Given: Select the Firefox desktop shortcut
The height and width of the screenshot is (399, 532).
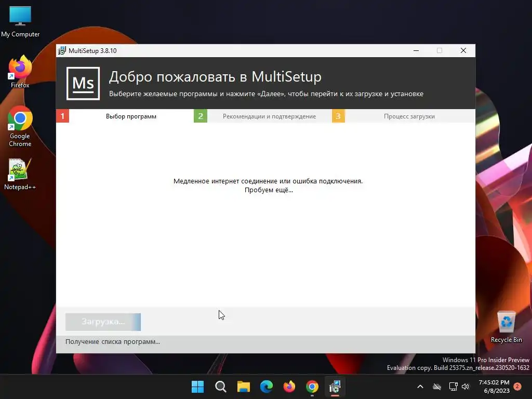Looking at the screenshot, I should (20, 72).
